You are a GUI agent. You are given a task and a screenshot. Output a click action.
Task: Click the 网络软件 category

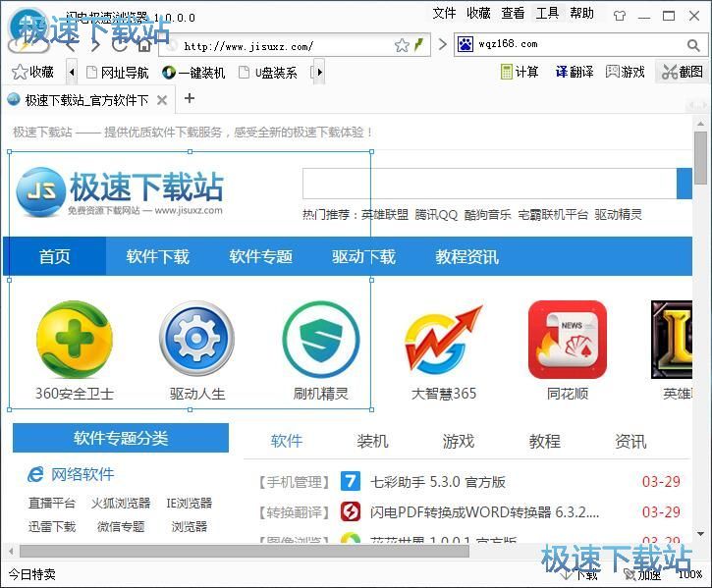pyautogui.click(x=71, y=474)
